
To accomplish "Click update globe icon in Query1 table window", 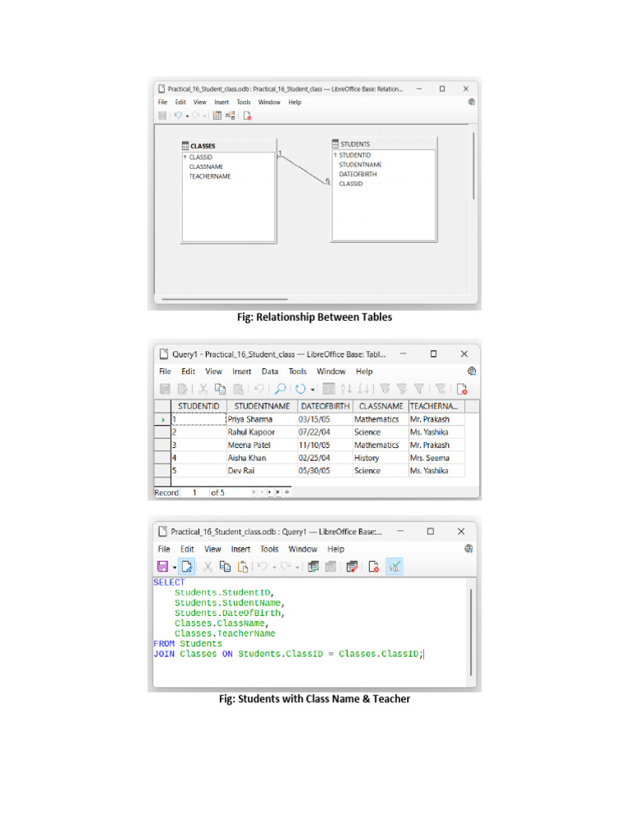I will 472,371.
